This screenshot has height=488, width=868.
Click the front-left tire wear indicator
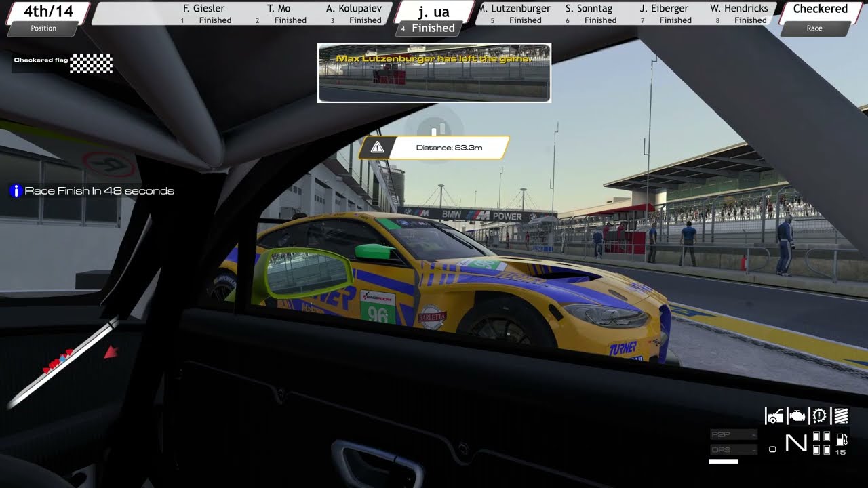click(x=816, y=437)
